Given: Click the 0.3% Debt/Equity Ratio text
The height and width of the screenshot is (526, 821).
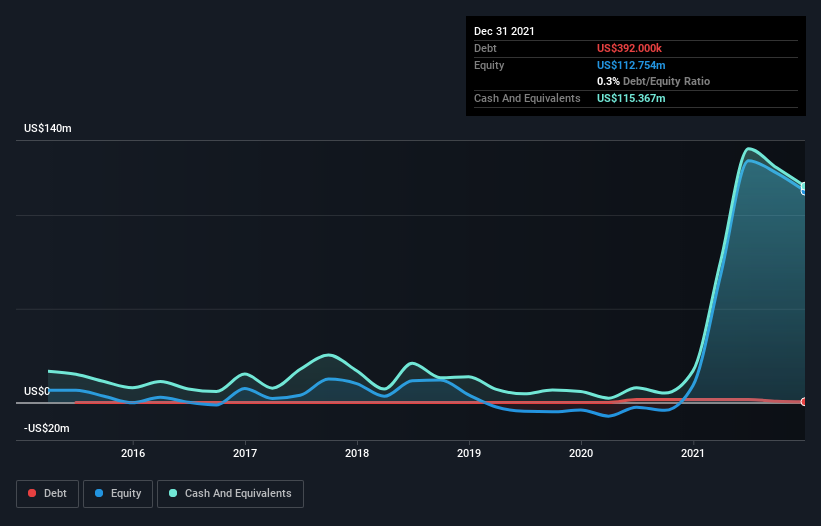Looking at the screenshot, I should pyautogui.click(x=653, y=82).
